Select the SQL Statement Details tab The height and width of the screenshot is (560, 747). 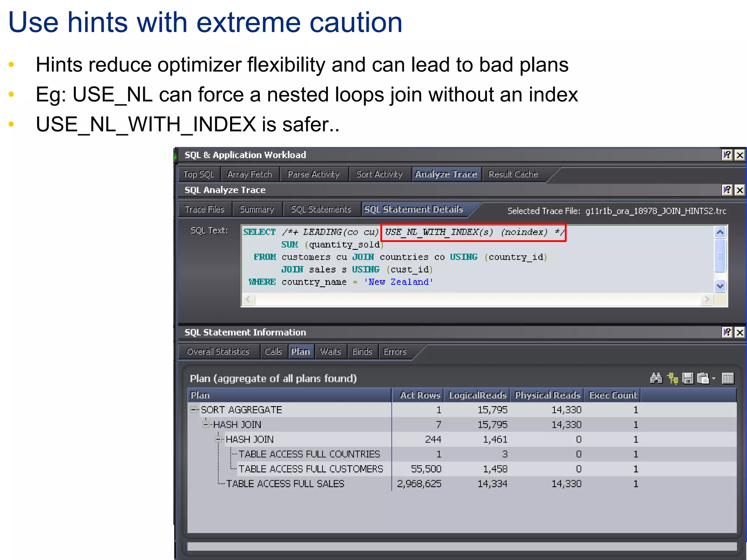pyautogui.click(x=414, y=209)
